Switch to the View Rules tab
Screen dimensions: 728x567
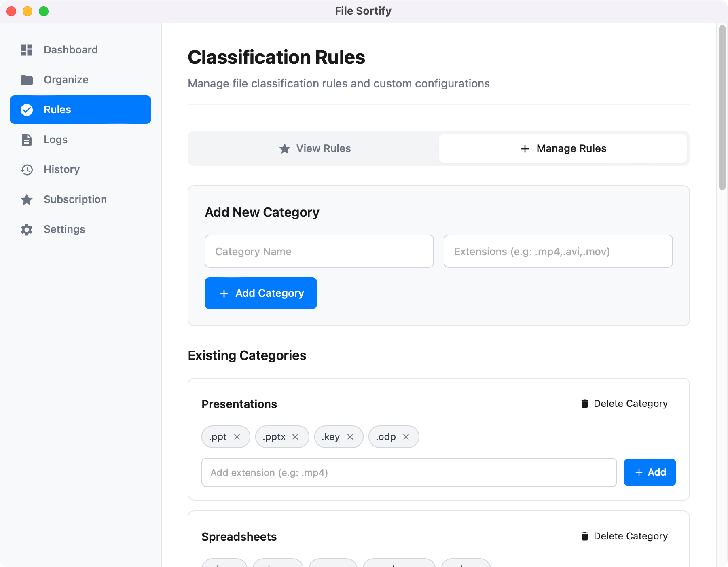coord(315,148)
